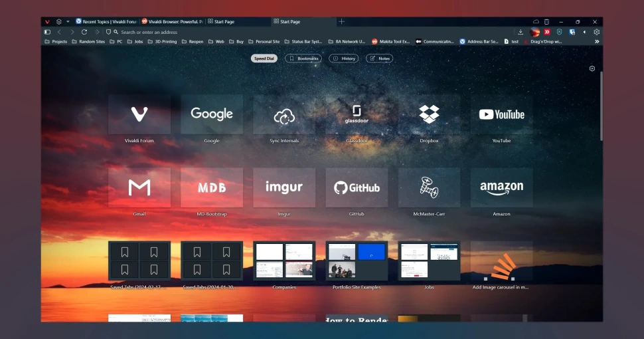The image size is (644, 339).
Task: Open Drag'n'Drop wi... bookmark
Action: click(x=543, y=42)
